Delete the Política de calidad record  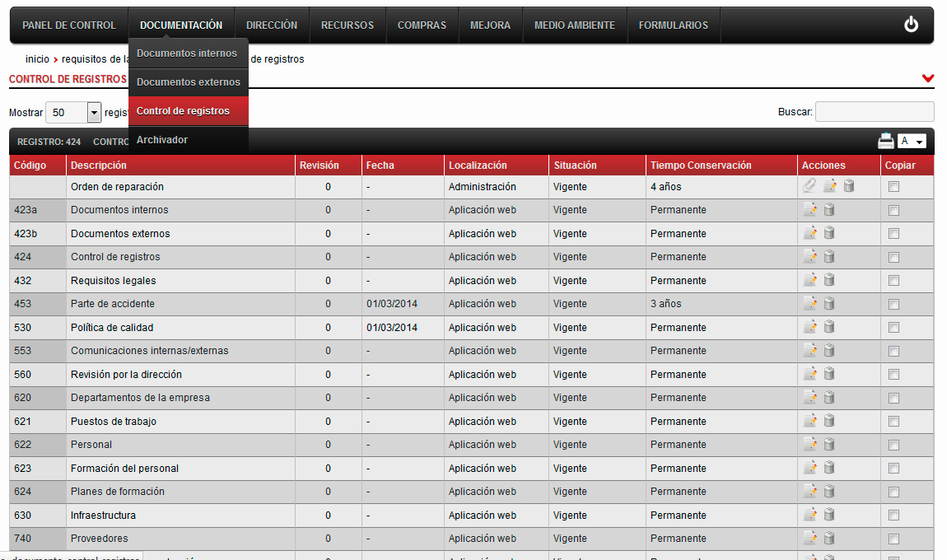[829, 327]
